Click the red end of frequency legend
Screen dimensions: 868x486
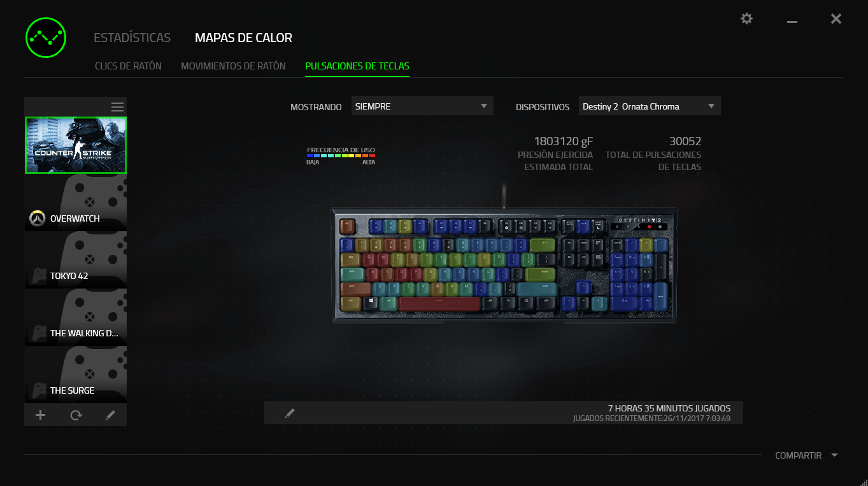pyautogui.click(x=372, y=155)
